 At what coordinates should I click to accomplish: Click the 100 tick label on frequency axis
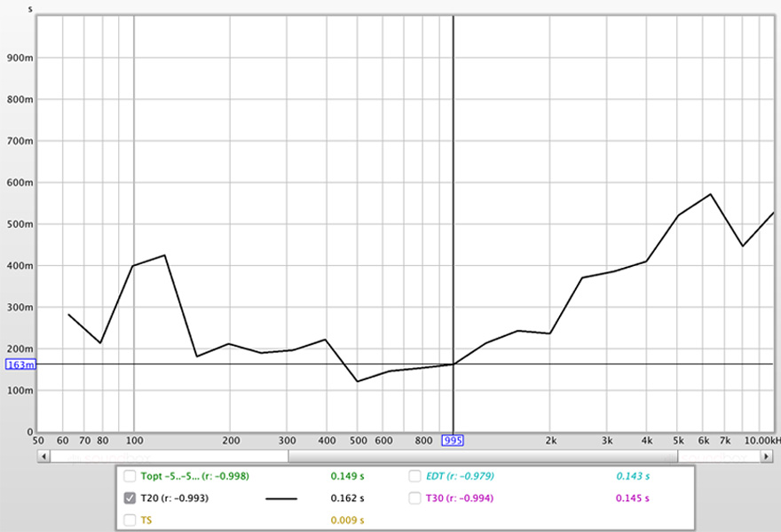click(133, 441)
